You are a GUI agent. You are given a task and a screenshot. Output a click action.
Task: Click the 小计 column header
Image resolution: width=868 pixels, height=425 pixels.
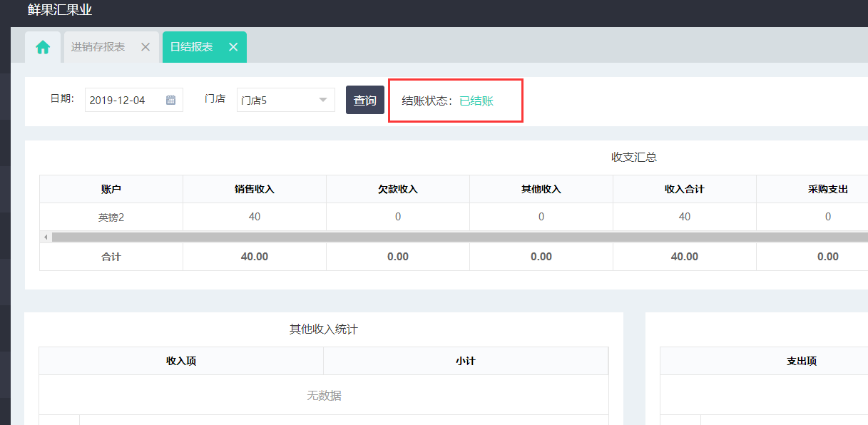coord(466,361)
